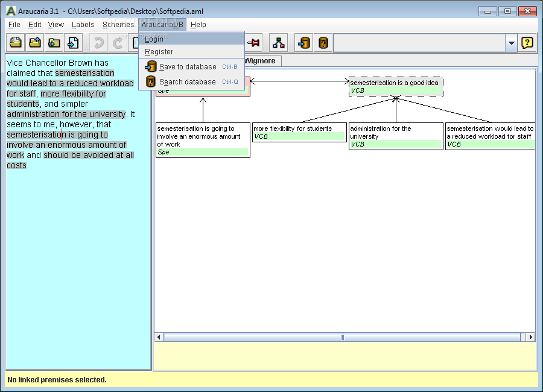Click the Search database menu icon
The height and width of the screenshot is (392, 543).
pos(151,82)
